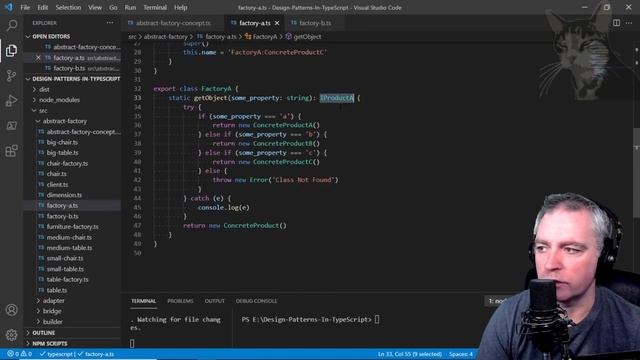Open the Explorer view icon
The image size is (640, 360).
[11, 51]
